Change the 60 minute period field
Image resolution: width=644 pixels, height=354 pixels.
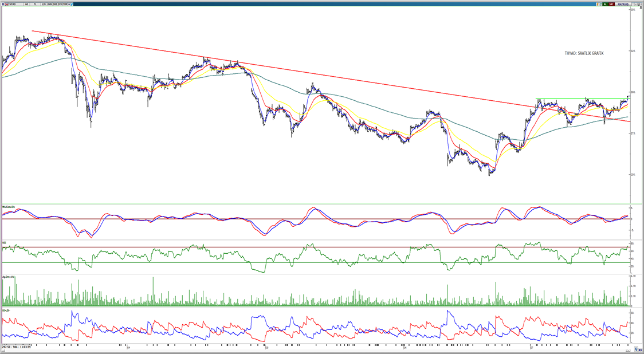pos(26,4)
